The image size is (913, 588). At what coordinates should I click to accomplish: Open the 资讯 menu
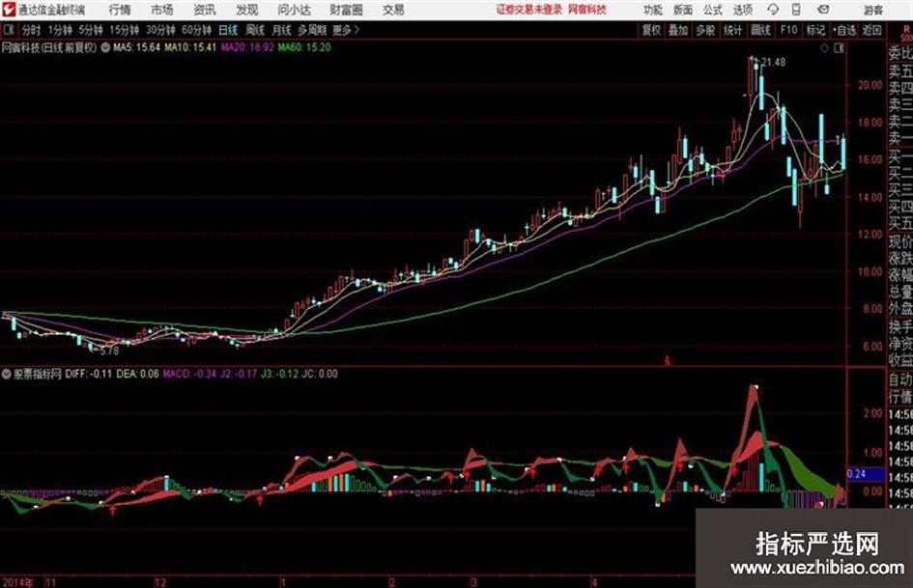tap(205, 10)
